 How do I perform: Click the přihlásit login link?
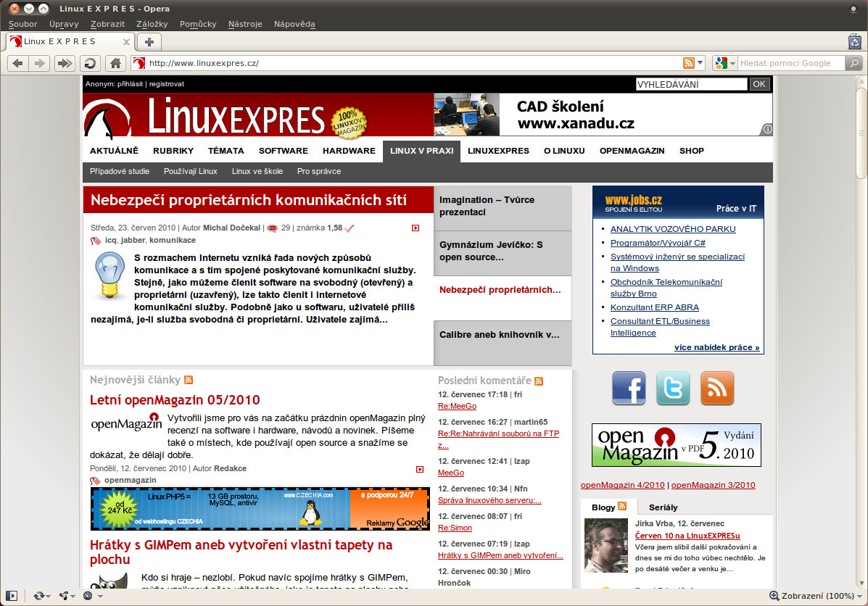pos(130,84)
